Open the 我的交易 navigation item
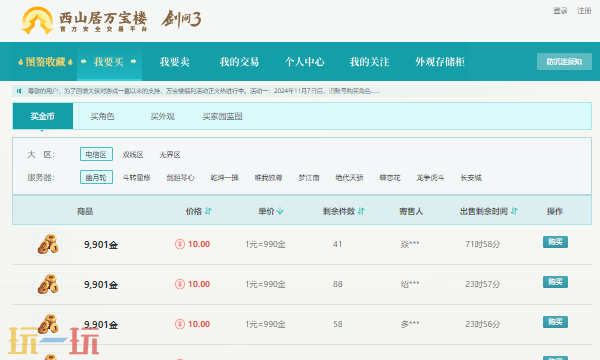 tap(239, 62)
